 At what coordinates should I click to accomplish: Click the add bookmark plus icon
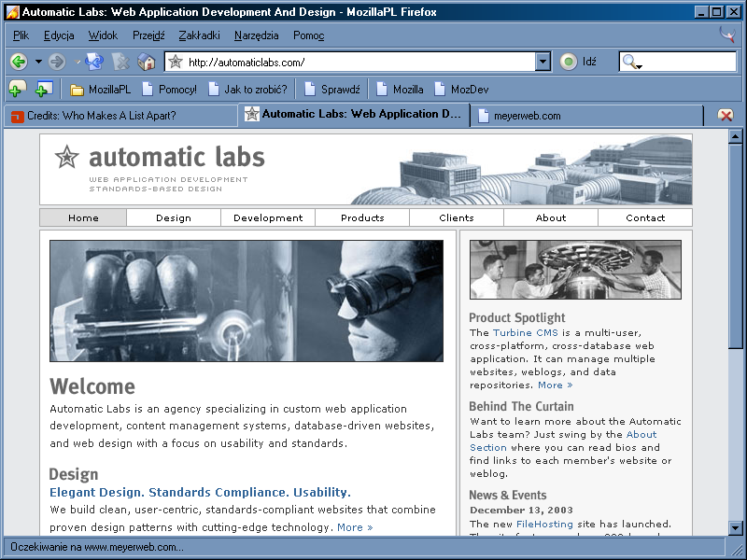[x=17, y=89]
